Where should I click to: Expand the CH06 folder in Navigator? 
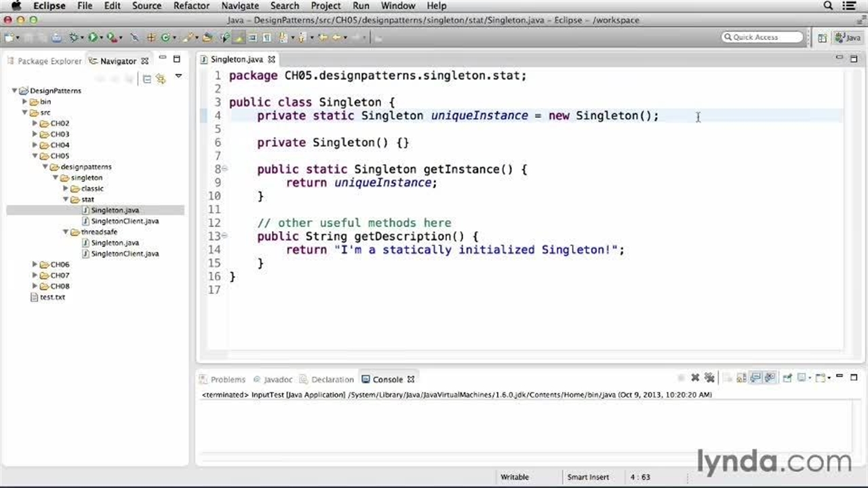(35, 264)
